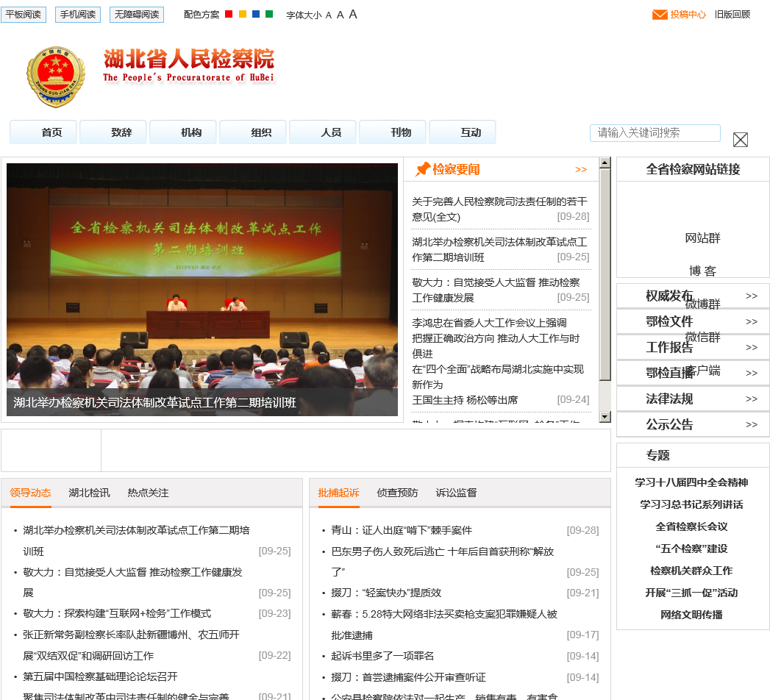Open the 博客 link in site links
This screenshot has height=700, width=770.
pos(702,271)
